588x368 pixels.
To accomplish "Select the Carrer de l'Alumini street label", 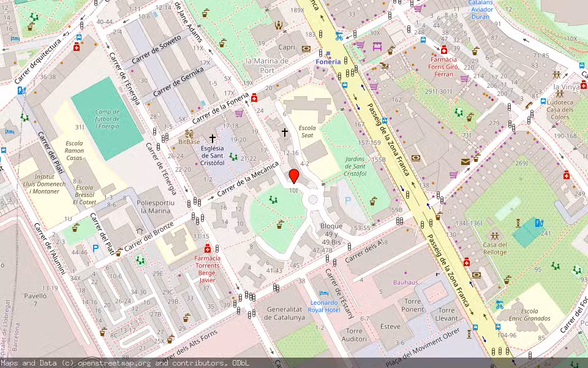I will click(x=50, y=248).
